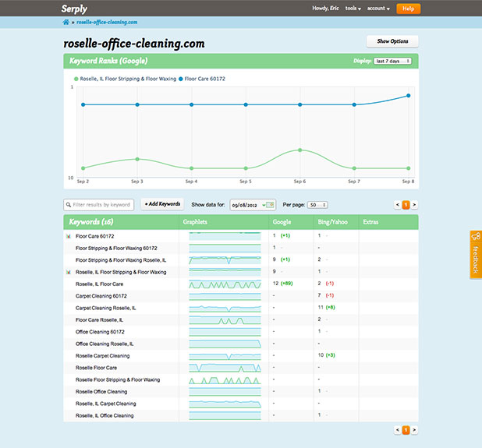Viewport: 482px width, 448px height.
Task: Open the Per page dropdown
Action: [317, 205]
